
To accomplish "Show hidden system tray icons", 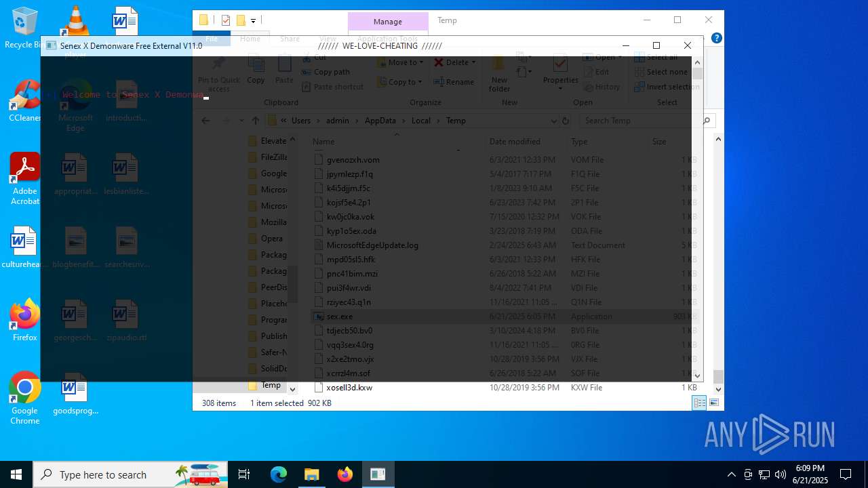I will (731, 474).
